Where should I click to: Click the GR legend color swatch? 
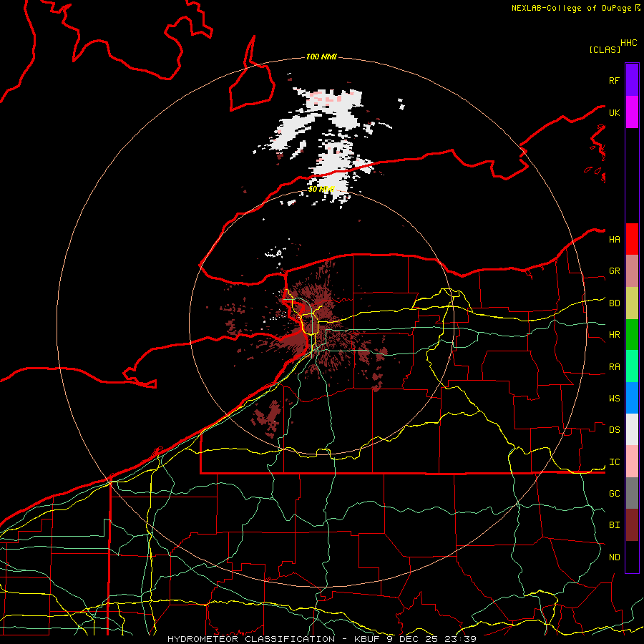632,271
